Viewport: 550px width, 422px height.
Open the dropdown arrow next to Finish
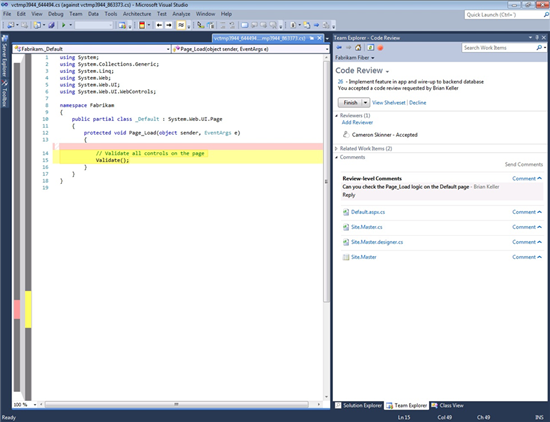click(365, 102)
